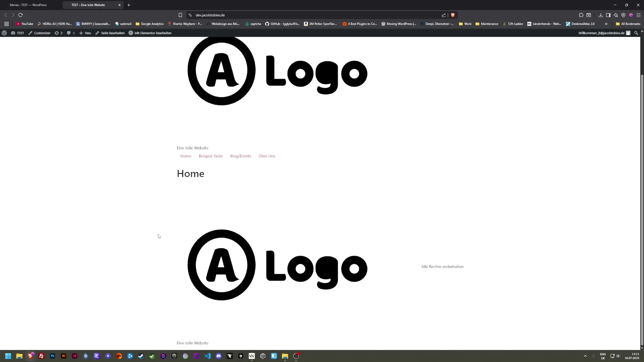The width and height of the screenshot is (644, 362).
Task: Open the browser hamburger main menu
Action: (638, 15)
